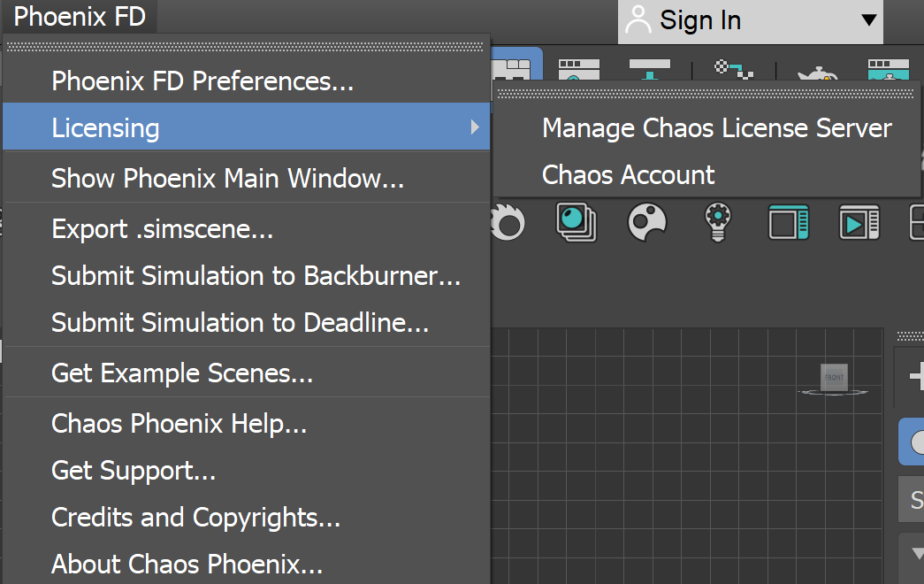The height and width of the screenshot is (584, 924).
Task: Click the teapot render toolbar icon
Action: pos(818,73)
